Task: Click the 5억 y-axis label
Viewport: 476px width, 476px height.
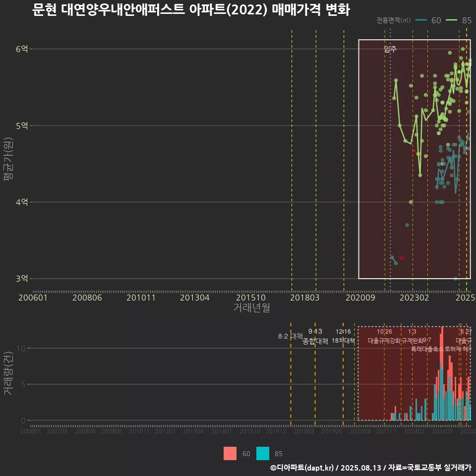Action: (x=22, y=125)
